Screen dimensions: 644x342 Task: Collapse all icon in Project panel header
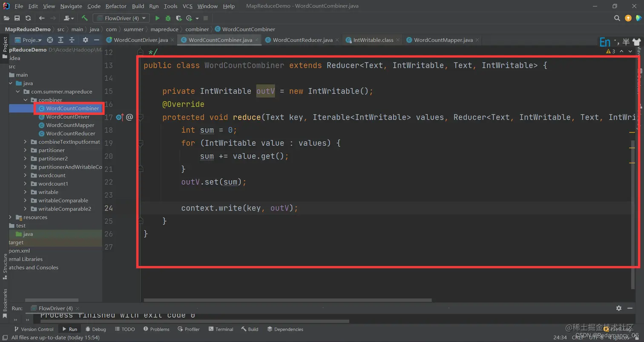(72, 40)
